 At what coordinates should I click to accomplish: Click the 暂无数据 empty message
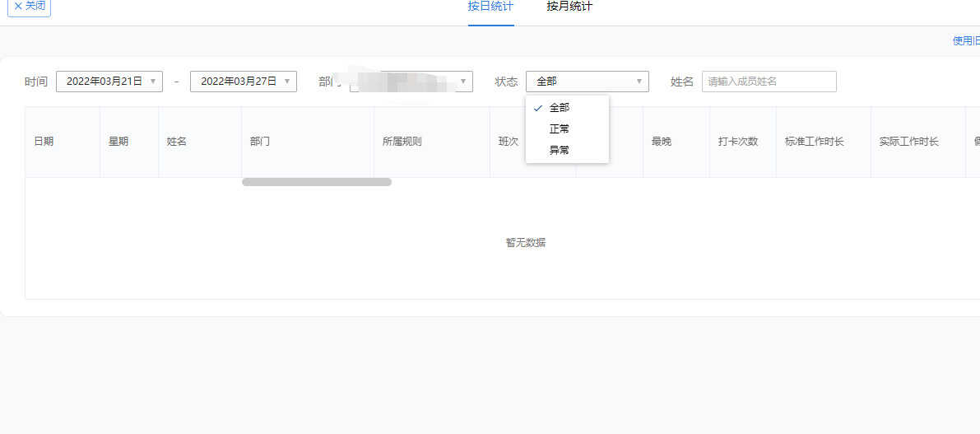[x=526, y=243]
